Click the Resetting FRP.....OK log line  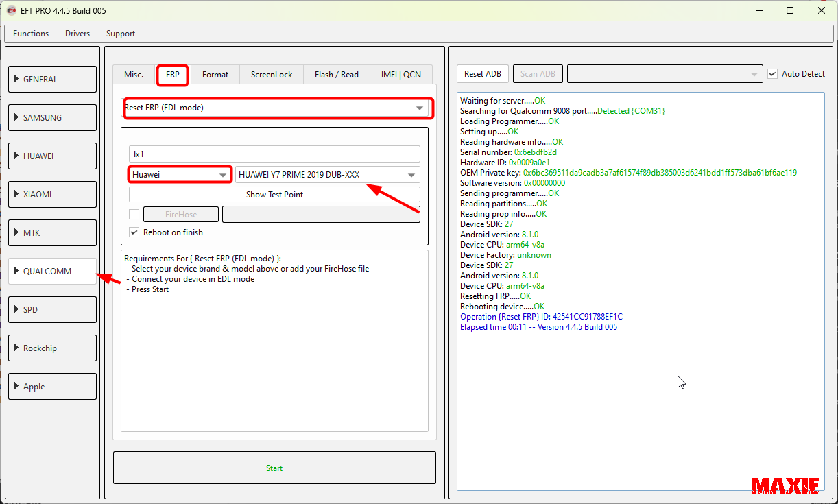point(495,296)
